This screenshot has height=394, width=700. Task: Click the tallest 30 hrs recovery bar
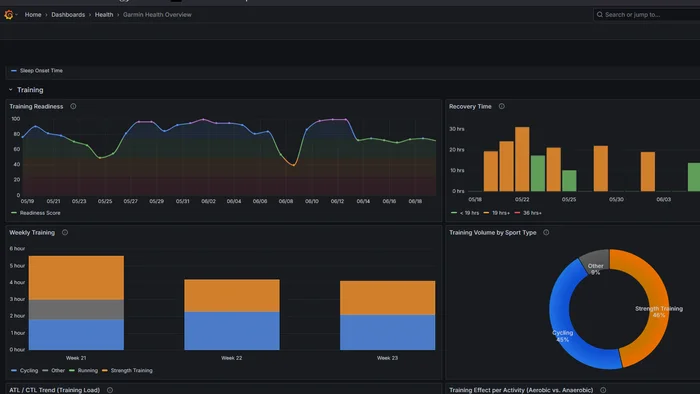[x=522, y=159]
